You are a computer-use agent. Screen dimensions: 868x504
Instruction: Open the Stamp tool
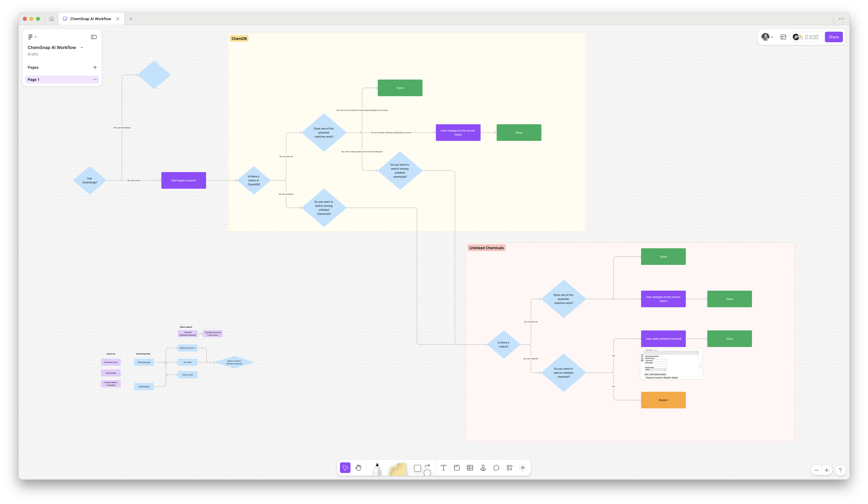483,468
